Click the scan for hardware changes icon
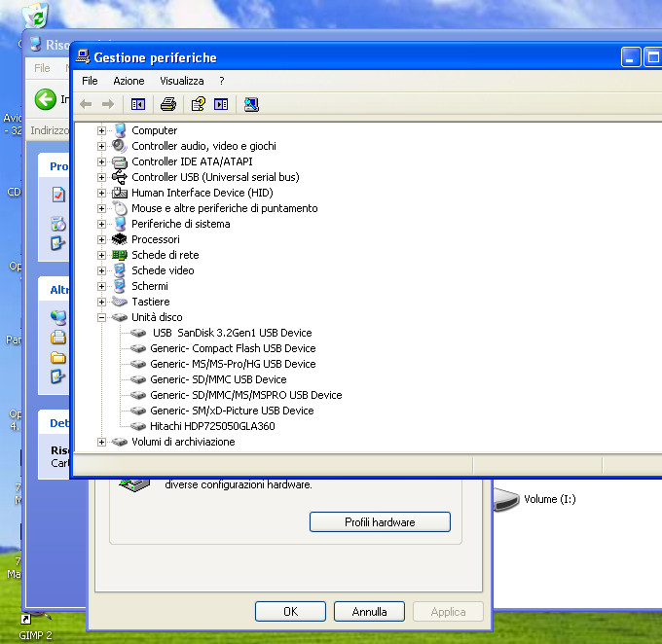The height and width of the screenshot is (644, 662). click(252, 104)
